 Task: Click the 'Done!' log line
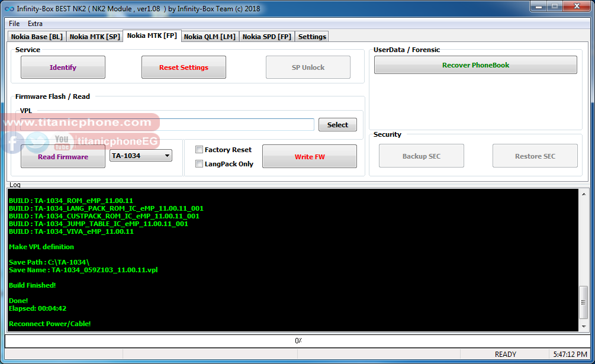[18, 301]
